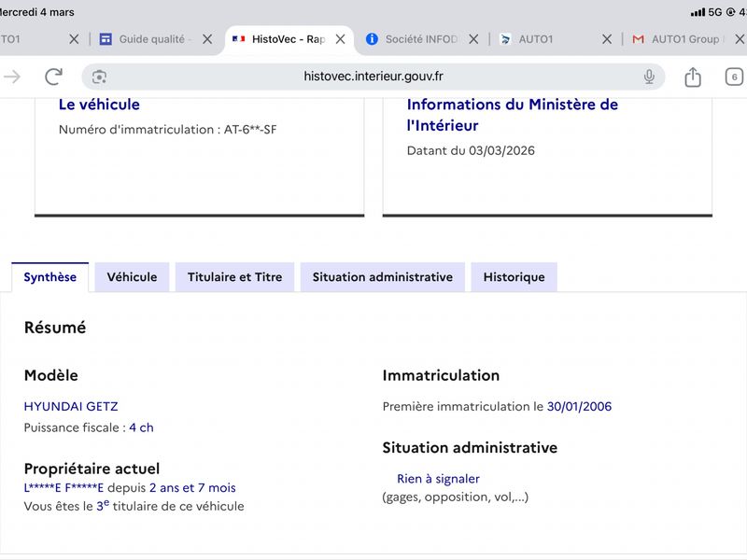
Task: Show open tabs counter
Action: tap(734, 77)
